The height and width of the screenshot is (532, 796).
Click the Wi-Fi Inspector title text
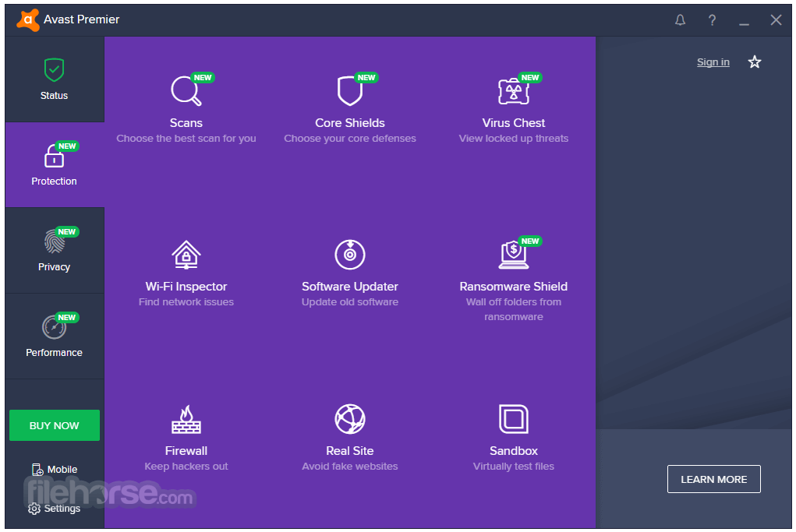pyautogui.click(x=186, y=287)
